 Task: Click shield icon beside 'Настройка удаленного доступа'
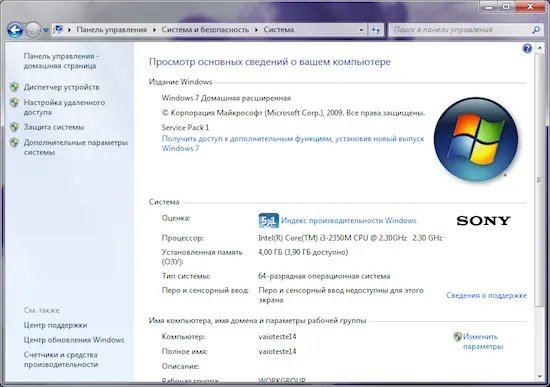14,102
